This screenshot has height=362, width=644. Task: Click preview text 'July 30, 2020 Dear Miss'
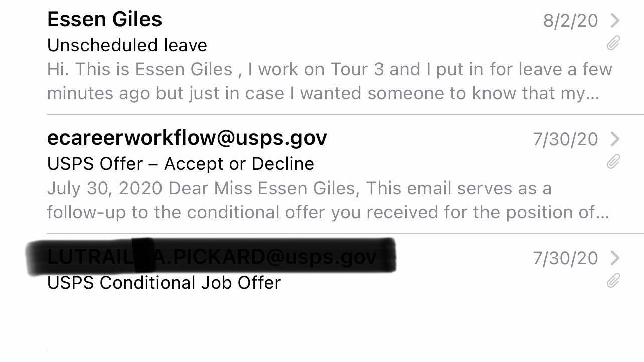click(x=299, y=188)
